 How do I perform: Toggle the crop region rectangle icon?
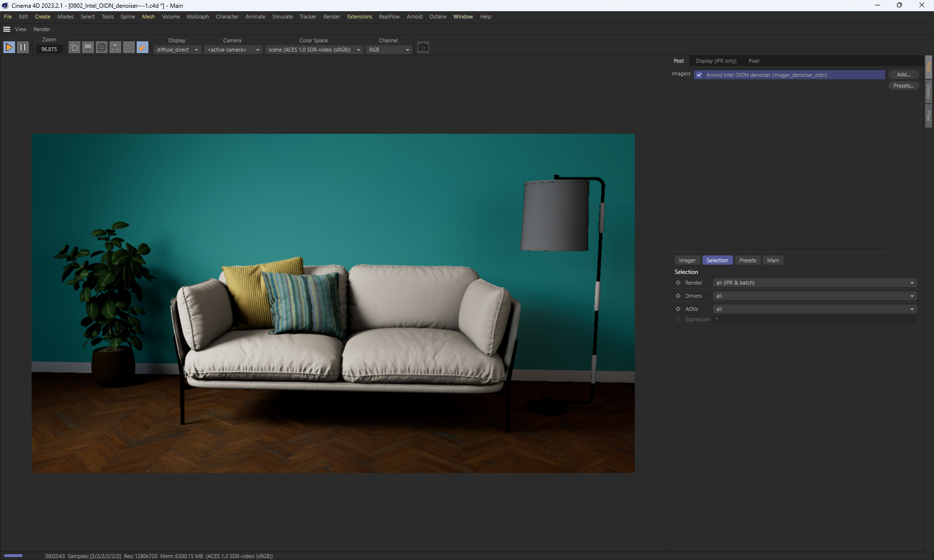[129, 47]
